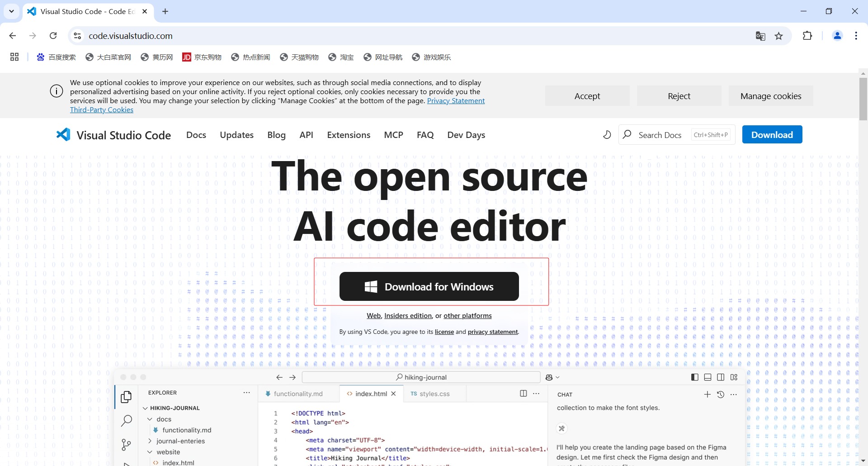
Task: Click the editor split layout icon
Action: [524, 394]
